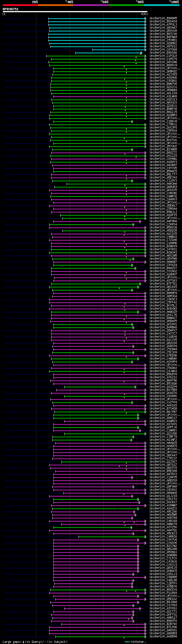Open the UniRef100_B1VWD8 hit
This screenshot has height=644, width=182.
tap(163, 149)
